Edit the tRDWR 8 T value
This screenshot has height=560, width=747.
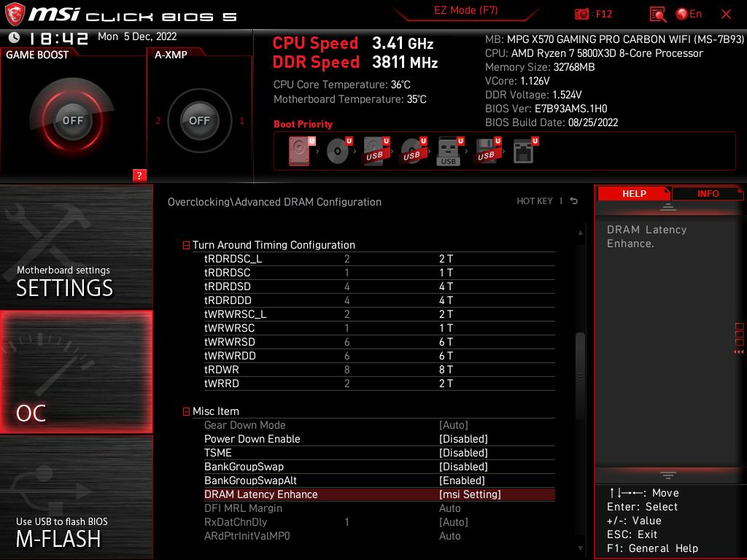pyautogui.click(x=446, y=370)
